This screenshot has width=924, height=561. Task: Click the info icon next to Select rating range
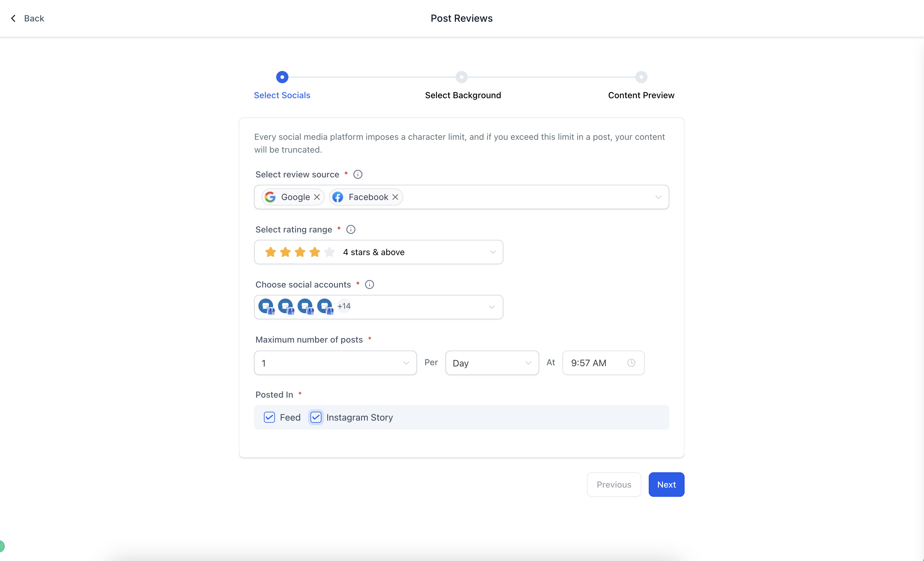click(351, 229)
